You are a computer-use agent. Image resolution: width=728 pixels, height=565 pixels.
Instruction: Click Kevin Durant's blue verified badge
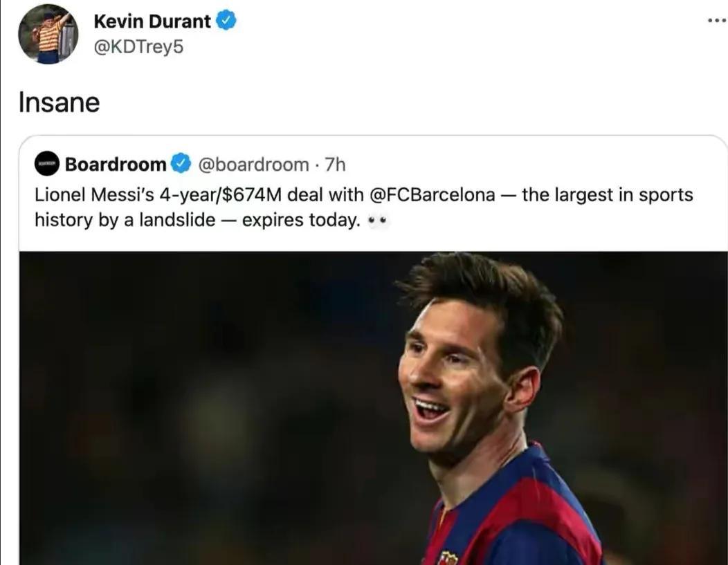coord(226,21)
